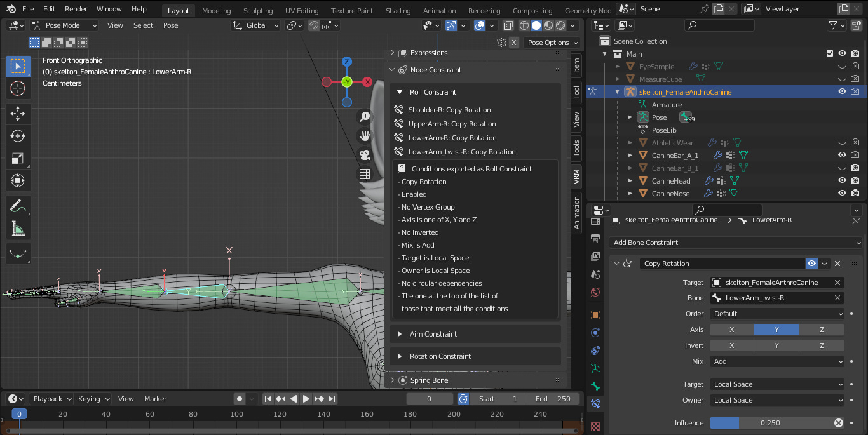Image resolution: width=868 pixels, height=435 pixels.
Task: Open the Mix mode dropdown
Action: point(776,361)
